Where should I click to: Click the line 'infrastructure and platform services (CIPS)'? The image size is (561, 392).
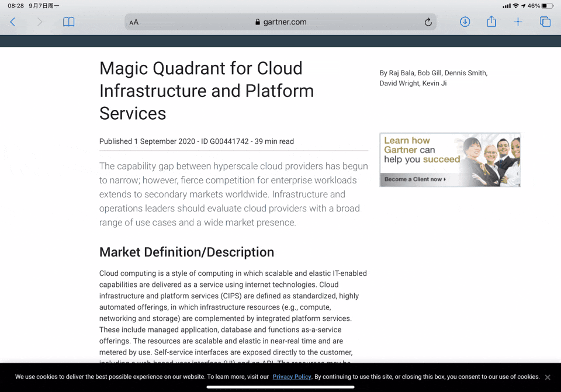229,296
